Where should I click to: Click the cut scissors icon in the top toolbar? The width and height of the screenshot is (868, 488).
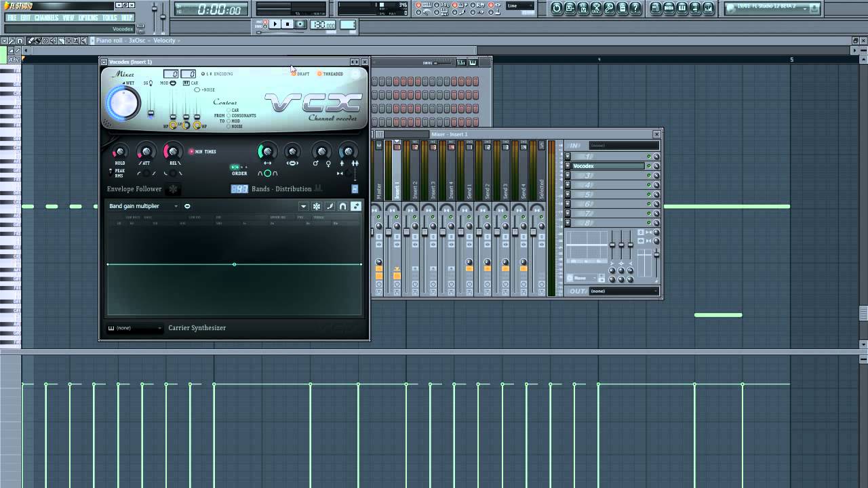(596, 8)
